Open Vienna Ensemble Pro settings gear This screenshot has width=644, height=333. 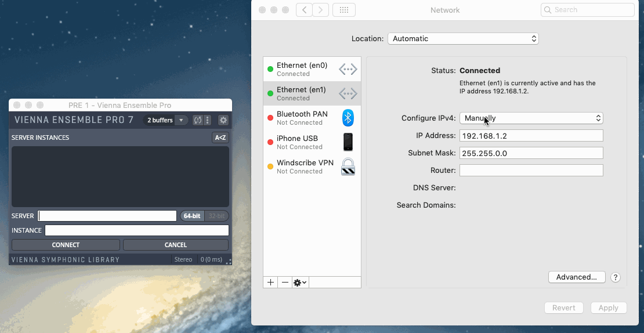pos(223,120)
